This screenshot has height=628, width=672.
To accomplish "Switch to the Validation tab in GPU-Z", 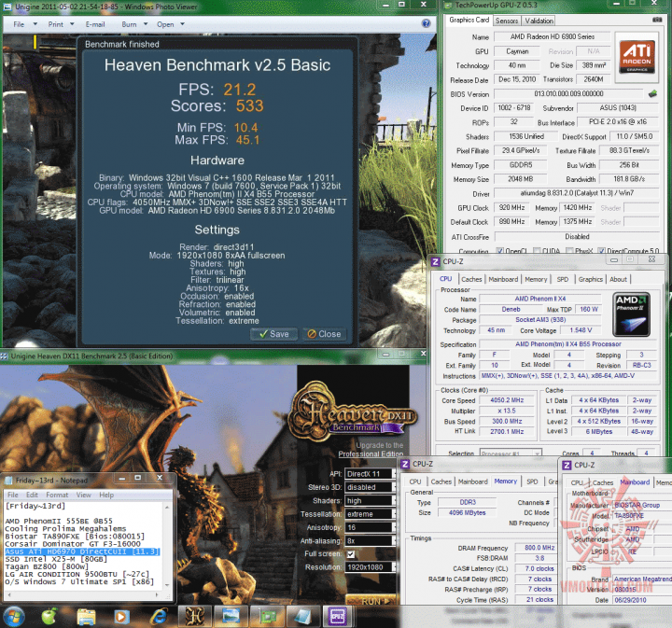I will pyautogui.click(x=539, y=21).
